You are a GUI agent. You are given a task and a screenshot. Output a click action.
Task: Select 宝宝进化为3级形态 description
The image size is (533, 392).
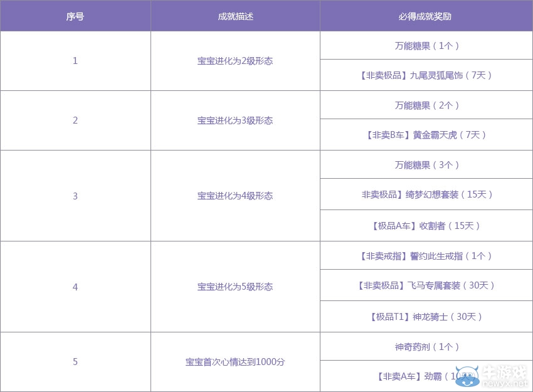[235, 120]
